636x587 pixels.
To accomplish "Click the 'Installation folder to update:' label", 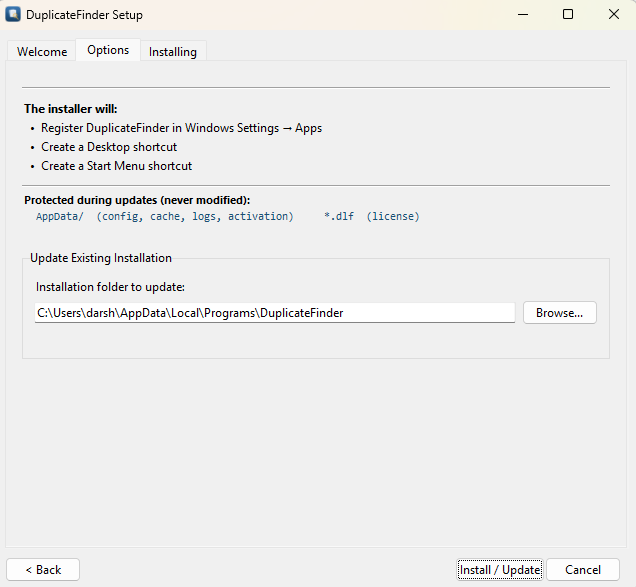I will (110, 287).
